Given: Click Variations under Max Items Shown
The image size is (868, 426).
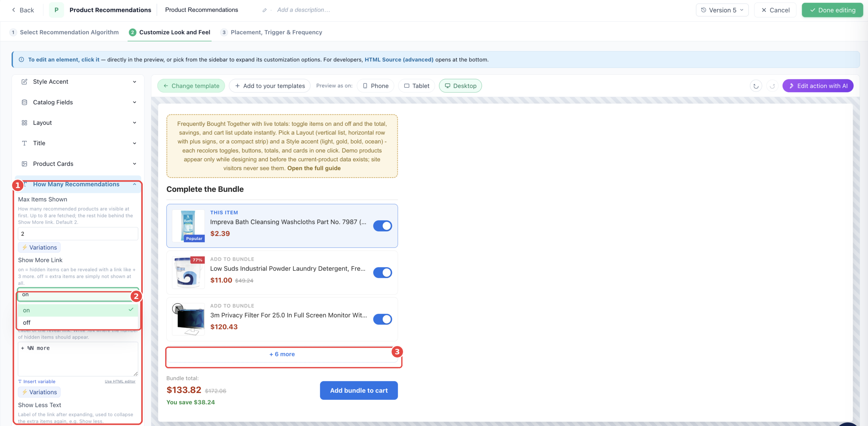Looking at the screenshot, I should [x=39, y=247].
